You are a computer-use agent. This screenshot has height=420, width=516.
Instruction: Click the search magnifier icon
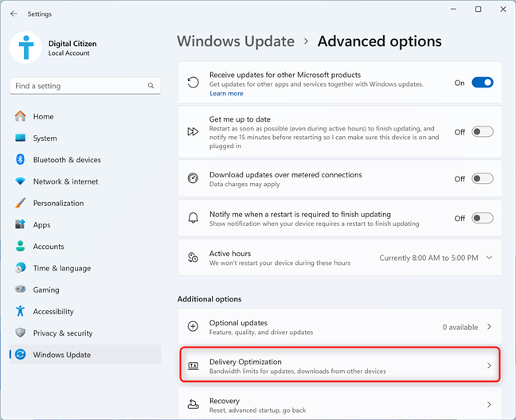click(150, 86)
